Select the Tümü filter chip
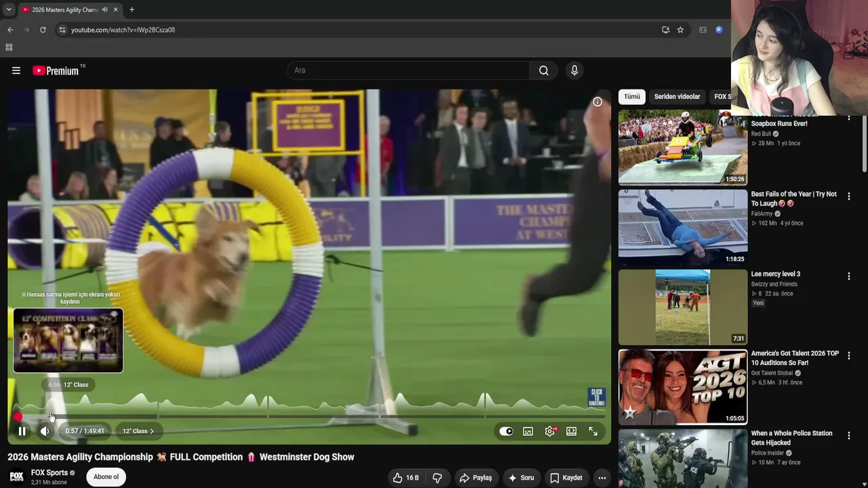868x488 pixels. (x=632, y=97)
